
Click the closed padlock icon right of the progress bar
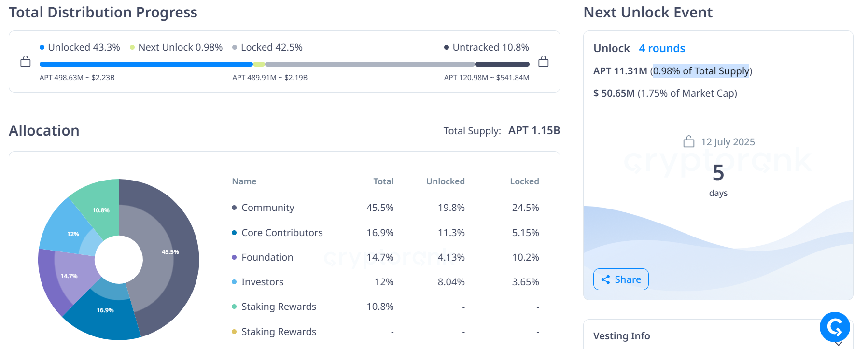click(543, 61)
